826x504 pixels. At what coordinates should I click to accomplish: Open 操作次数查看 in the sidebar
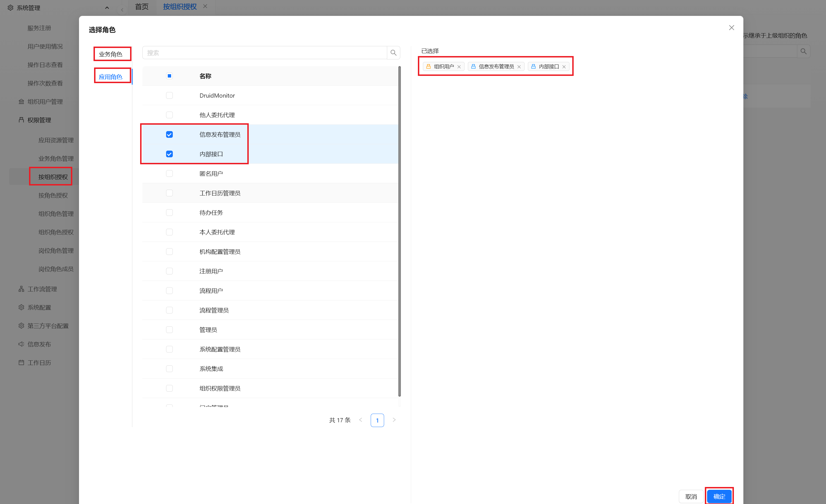pos(45,83)
